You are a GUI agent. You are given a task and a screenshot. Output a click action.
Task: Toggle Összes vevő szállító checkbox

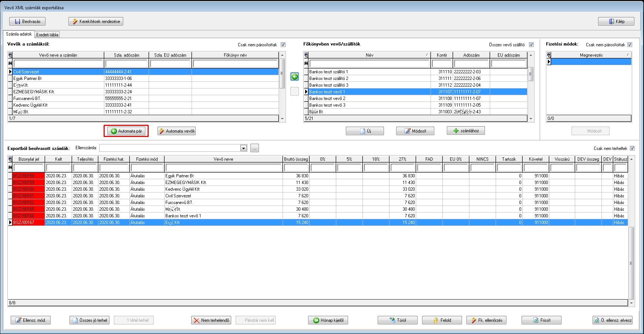(x=532, y=45)
